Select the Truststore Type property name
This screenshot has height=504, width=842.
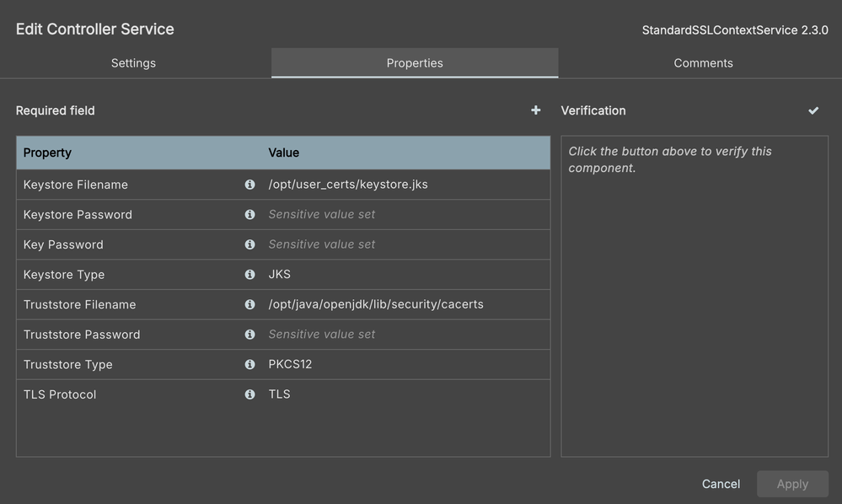[x=67, y=365]
